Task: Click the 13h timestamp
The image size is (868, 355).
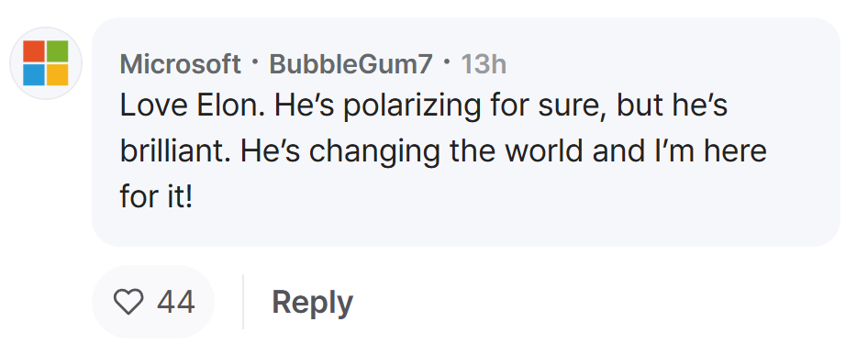Action: click(484, 65)
